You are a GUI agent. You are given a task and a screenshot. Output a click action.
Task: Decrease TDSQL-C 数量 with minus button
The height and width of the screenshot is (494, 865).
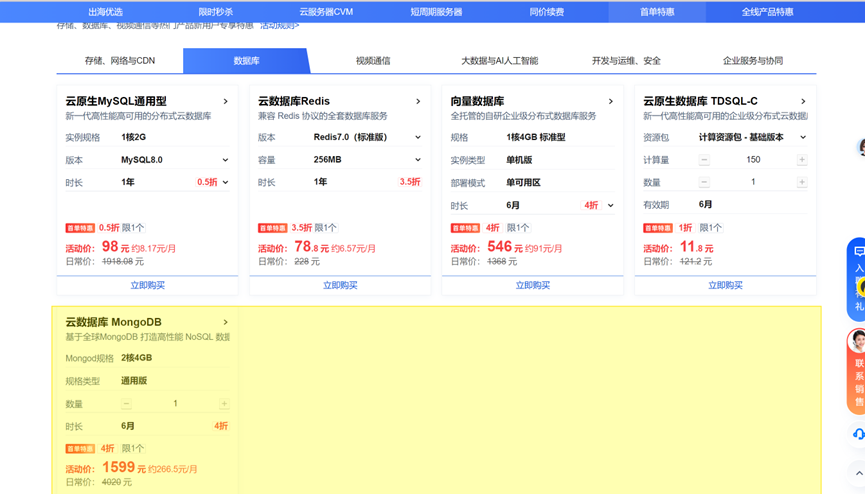pos(704,182)
